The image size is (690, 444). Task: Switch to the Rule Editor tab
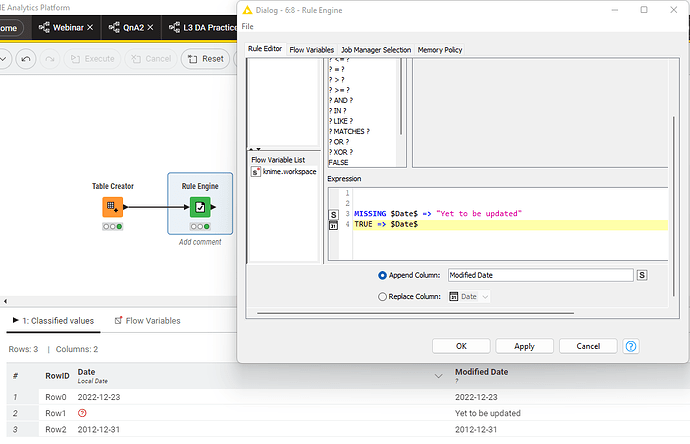coord(264,49)
